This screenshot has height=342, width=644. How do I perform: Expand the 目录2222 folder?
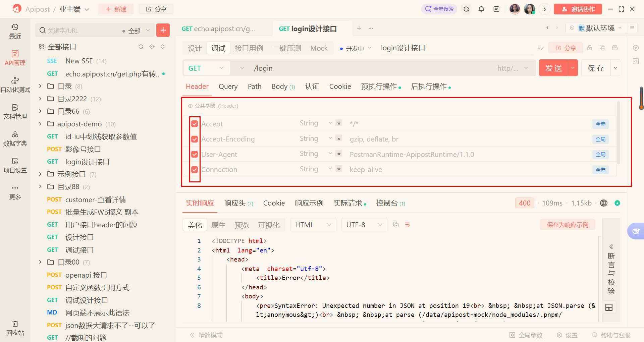[x=40, y=99]
